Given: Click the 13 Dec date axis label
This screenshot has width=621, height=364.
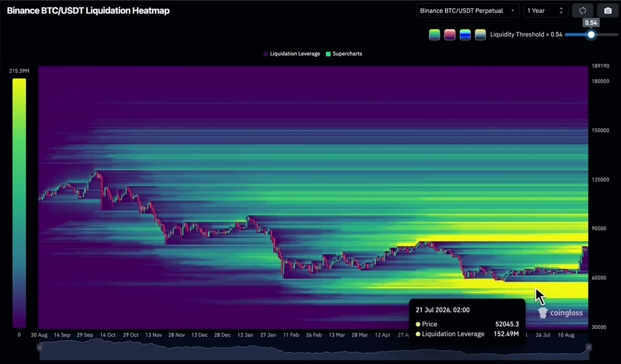Looking at the screenshot, I should pos(199,335).
